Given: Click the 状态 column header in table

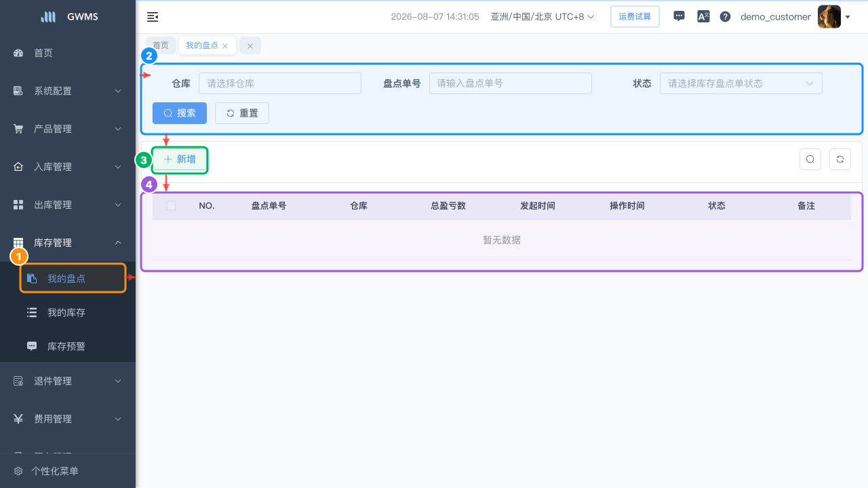Looking at the screenshot, I should click(x=717, y=205).
